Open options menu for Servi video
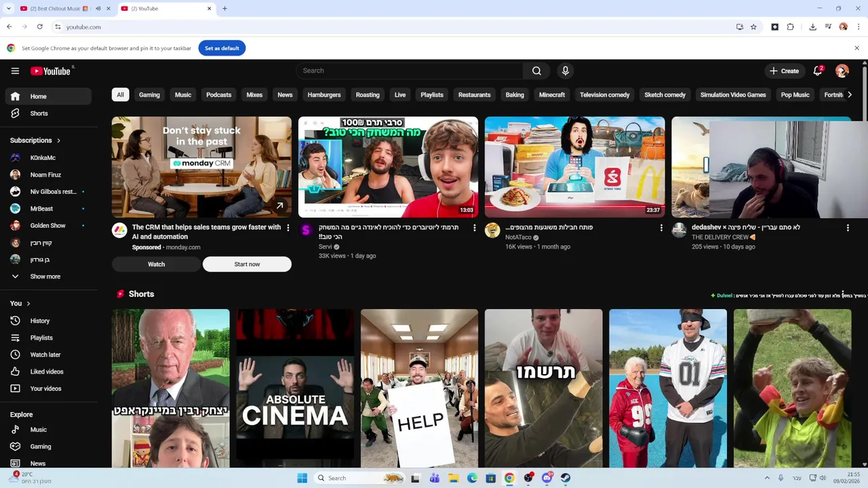This screenshot has width=868, height=488. pyautogui.click(x=474, y=228)
